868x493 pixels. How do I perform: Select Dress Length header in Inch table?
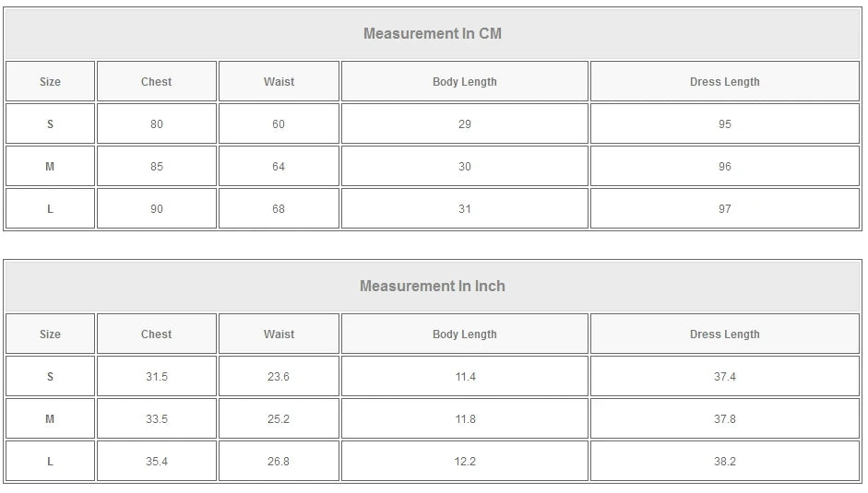point(725,334)
